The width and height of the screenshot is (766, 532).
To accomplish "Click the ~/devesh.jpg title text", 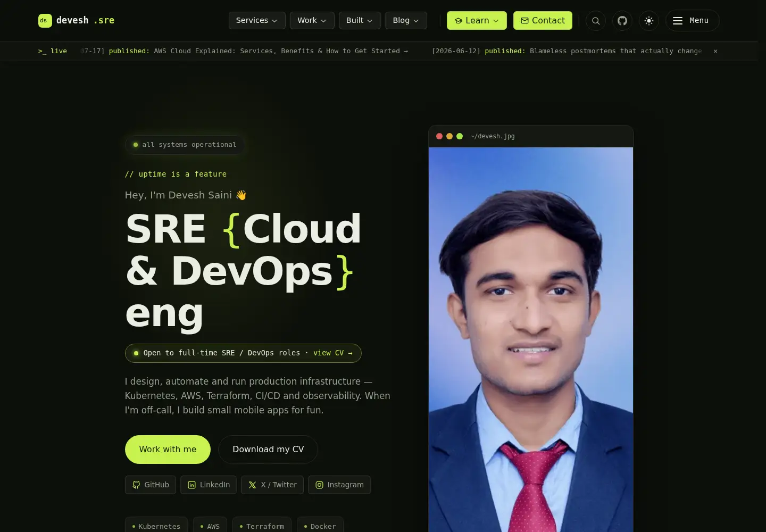I will (x=493, y=136).
